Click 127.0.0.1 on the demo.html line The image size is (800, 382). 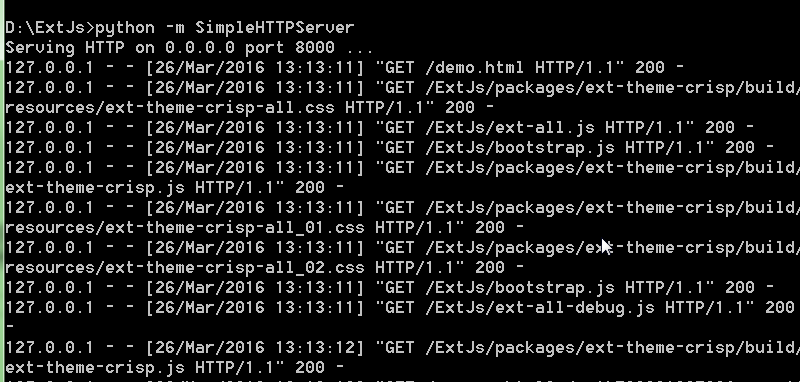49,68
